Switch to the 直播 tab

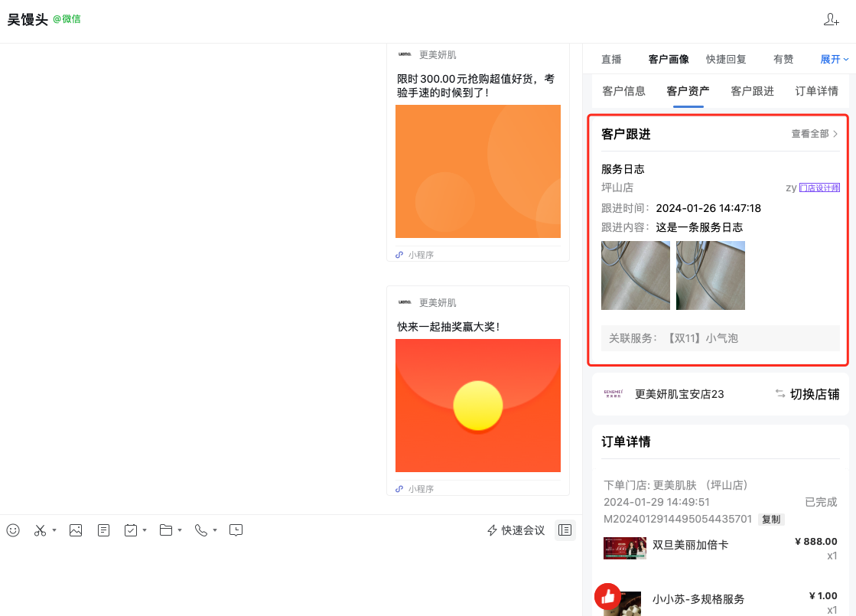pos(611,59)
